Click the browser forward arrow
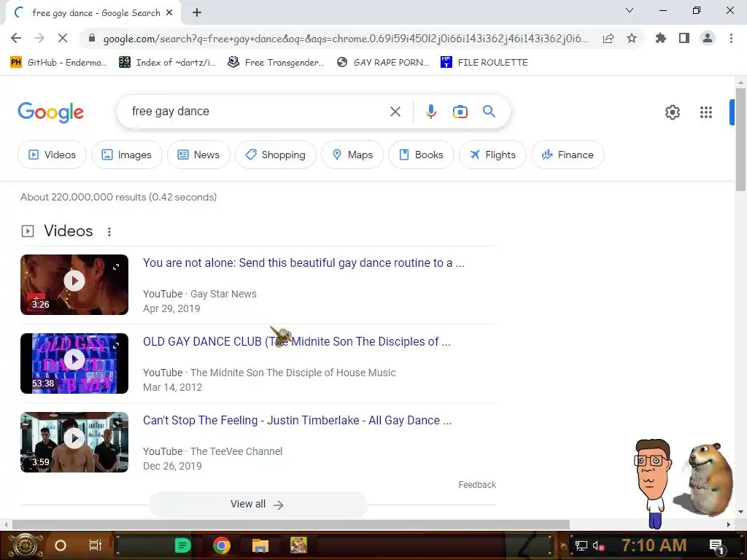The height and width of the screenshot is (560, 747). 39,38
